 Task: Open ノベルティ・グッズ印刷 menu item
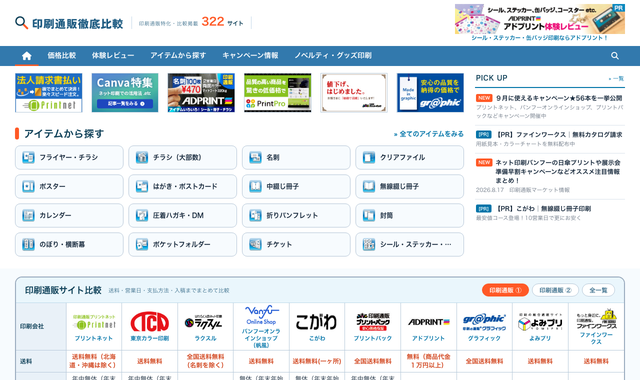(333, 56)
